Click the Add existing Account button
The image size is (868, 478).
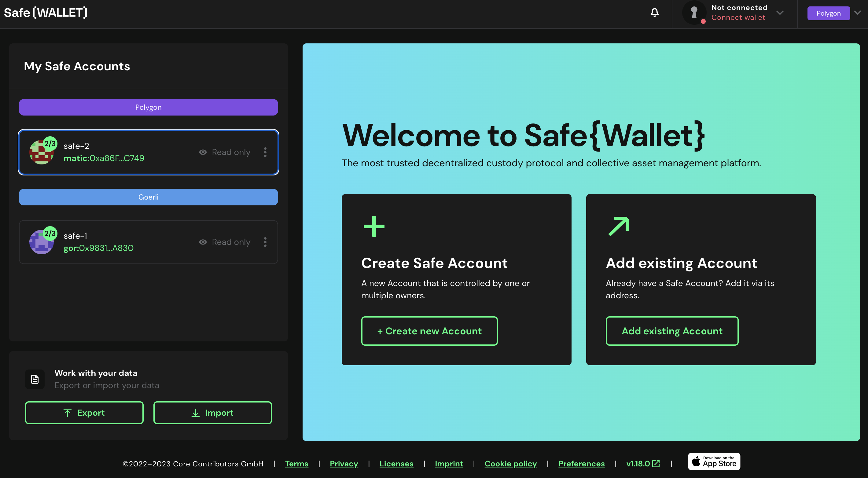pos(672,331)
